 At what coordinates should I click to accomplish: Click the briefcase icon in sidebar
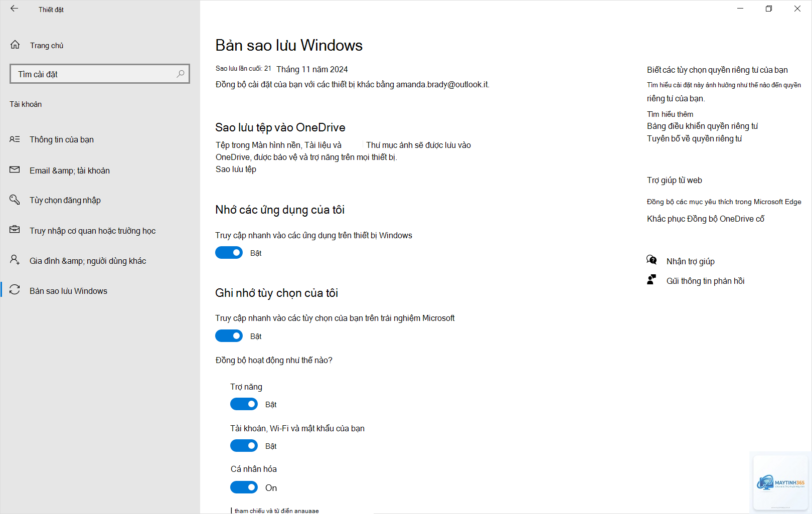15,230
